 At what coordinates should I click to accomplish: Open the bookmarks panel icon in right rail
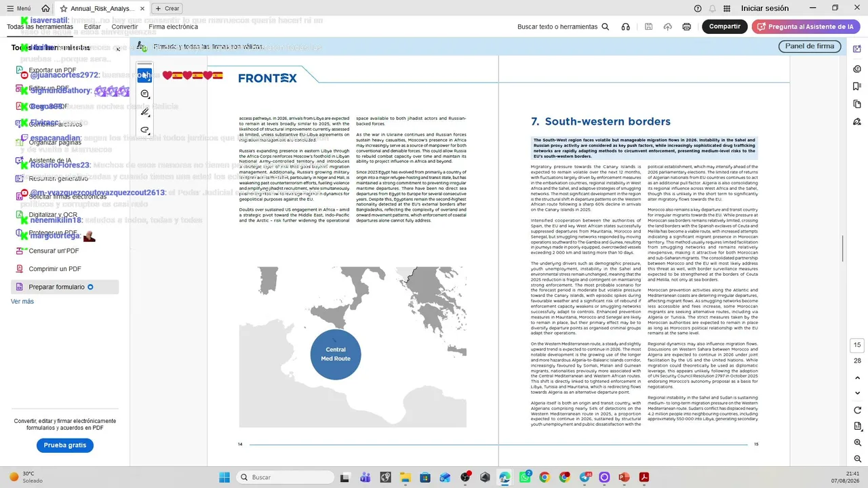click(x=857, y=86)
